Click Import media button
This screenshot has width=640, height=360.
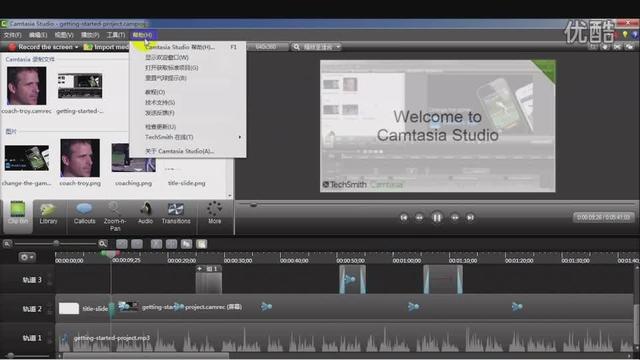[106, 47]
